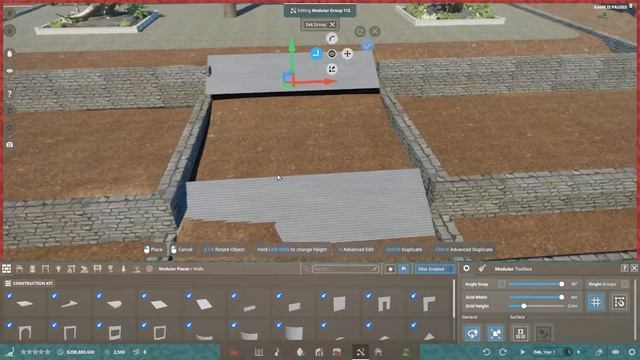
Task: Open the arch frame category tab
Action: [x=45, y=269]
